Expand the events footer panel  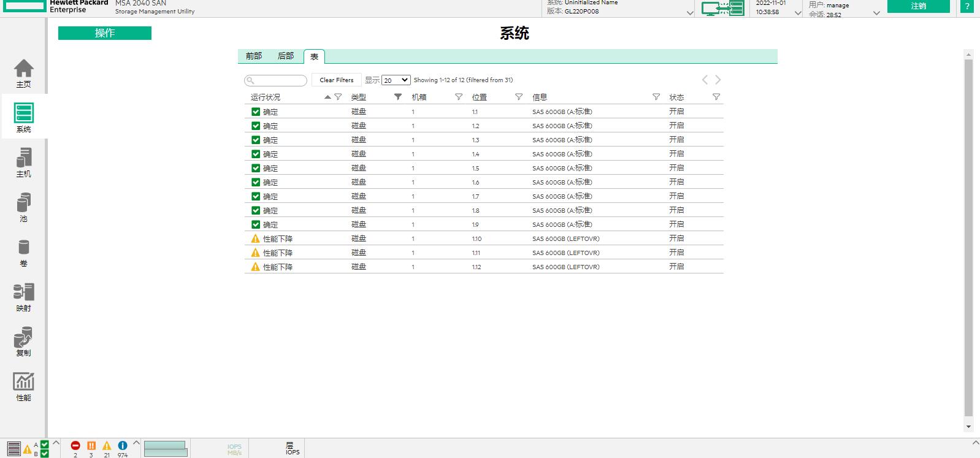click(136, 442)
